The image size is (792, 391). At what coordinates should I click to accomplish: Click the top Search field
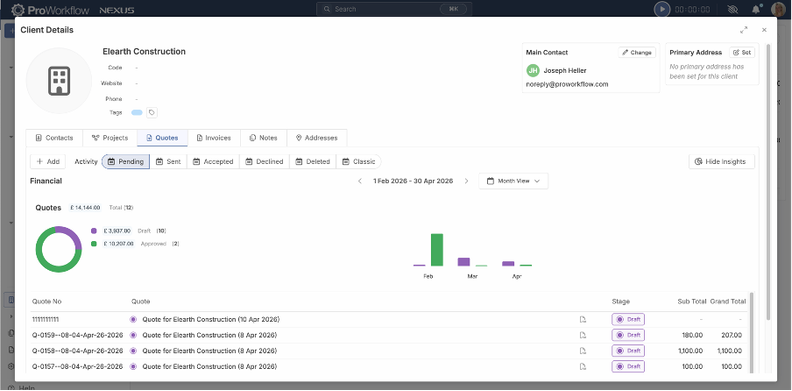pos(394,9)
